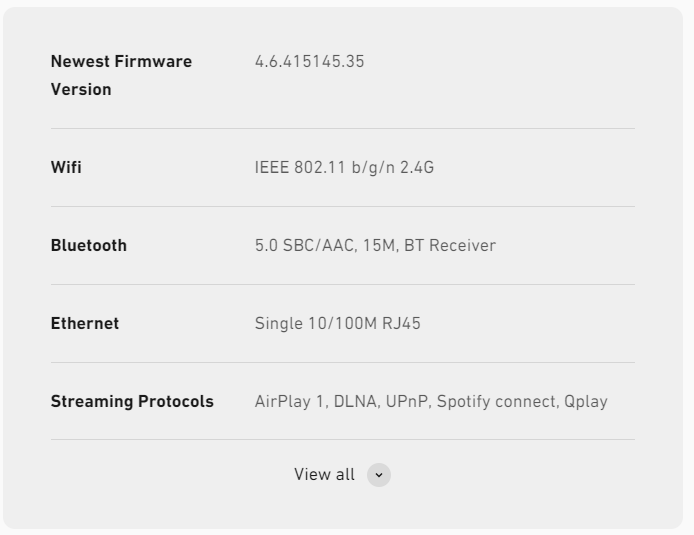Click the Newest Firmware Version label
The image size is (694, 535).
coord(121,75)
